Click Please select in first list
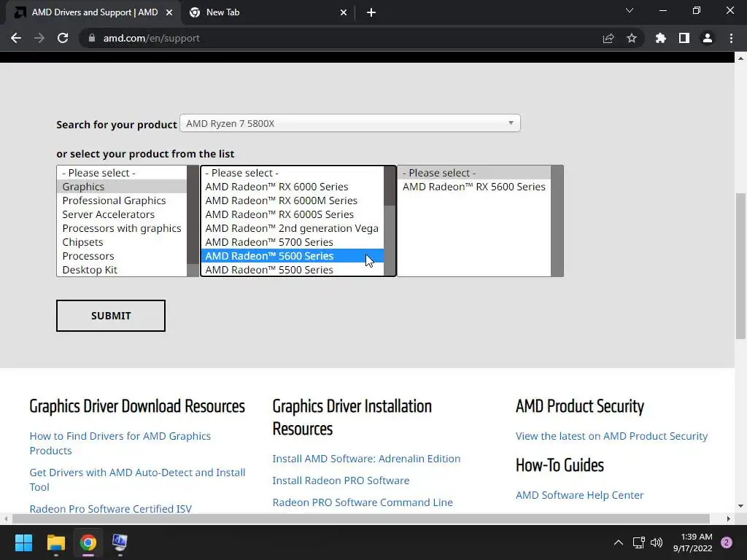The image size is (747, 560). tap(122, 173)
